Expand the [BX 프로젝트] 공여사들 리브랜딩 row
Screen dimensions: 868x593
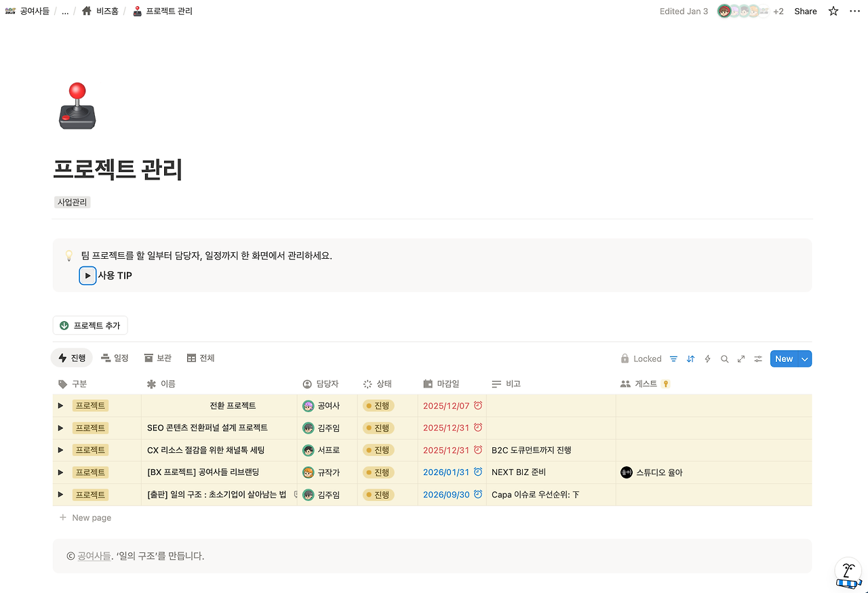pos(60,472)
